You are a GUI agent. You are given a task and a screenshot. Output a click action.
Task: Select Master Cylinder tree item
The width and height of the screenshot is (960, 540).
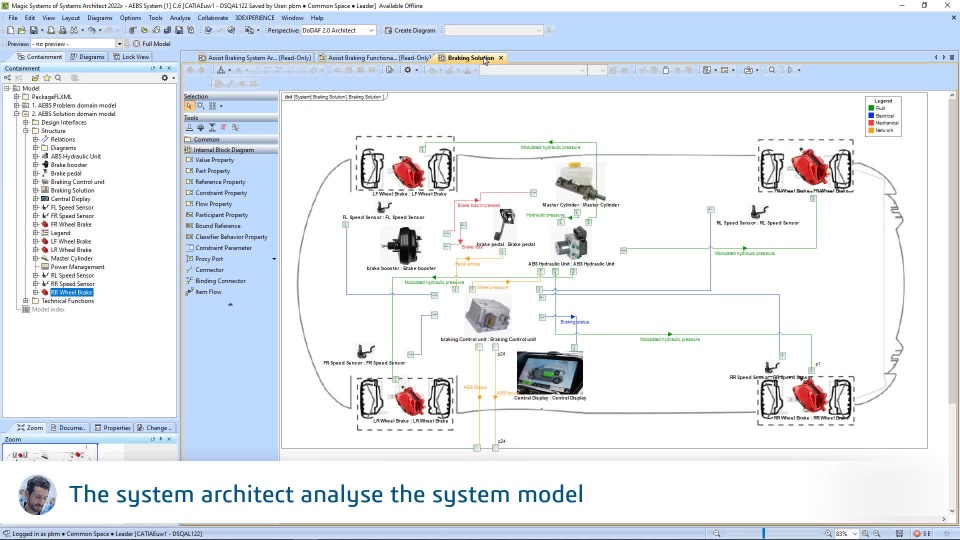(71, 258)
